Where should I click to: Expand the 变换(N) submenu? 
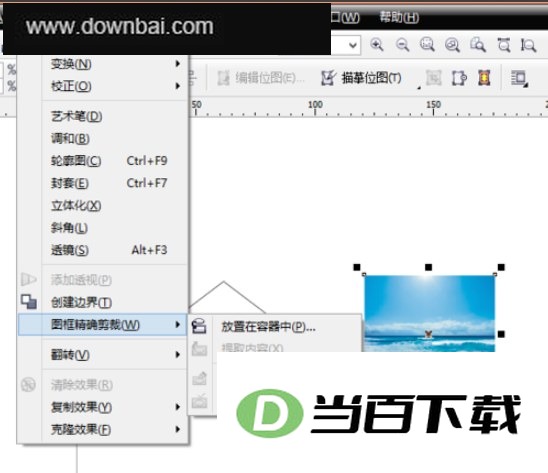click(115, 64)
